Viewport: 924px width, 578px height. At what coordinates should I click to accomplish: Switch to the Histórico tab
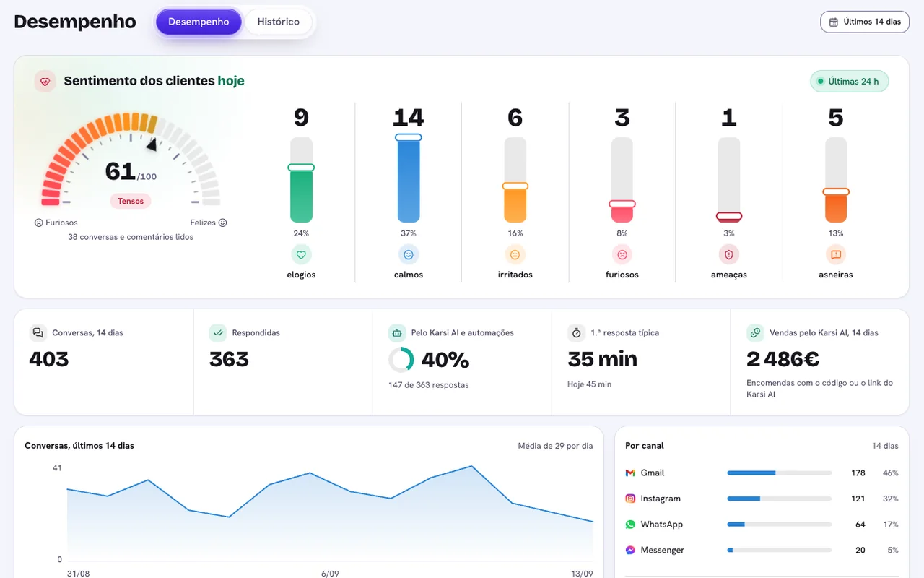pyautogui.click(x=279, y=22)
